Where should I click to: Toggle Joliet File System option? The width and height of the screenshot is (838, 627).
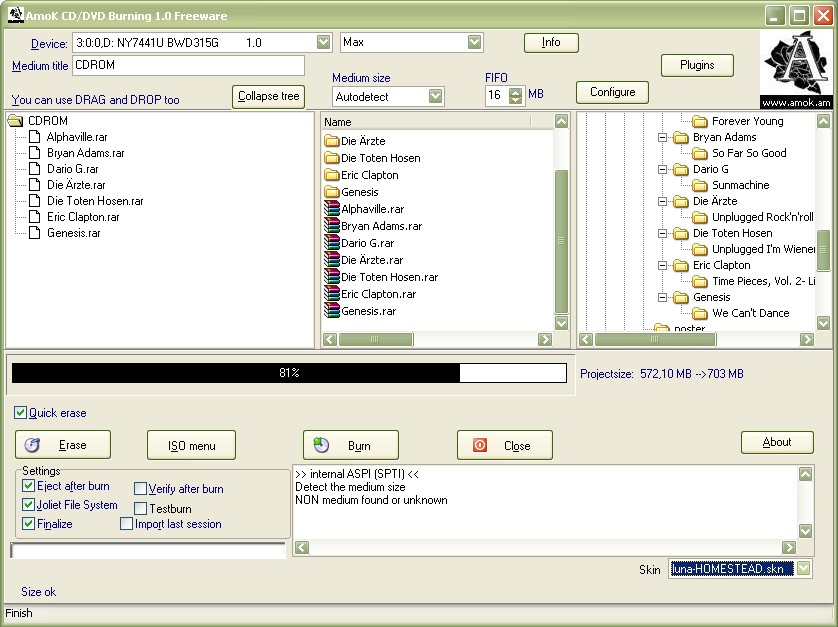pyautogui.click(x=28, y=504)
